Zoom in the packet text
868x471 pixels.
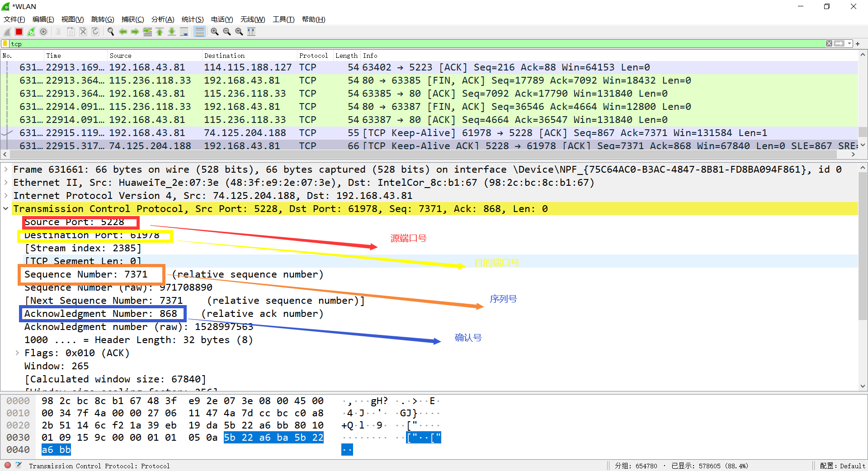[215, 32]
